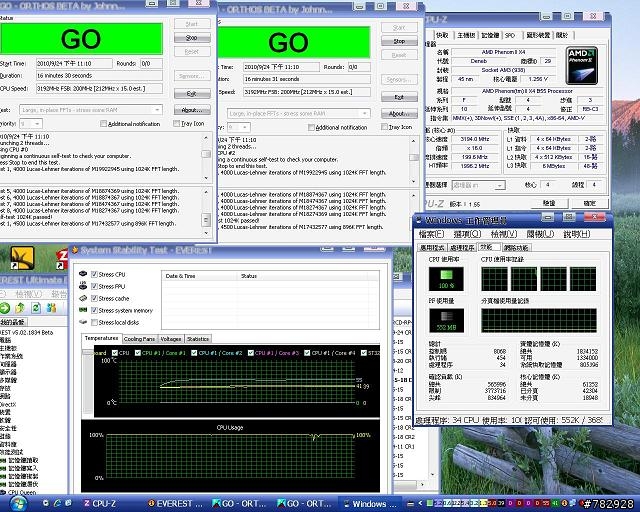The image size is (640, 512).
Task: Click About in the 16 minutes 30 seconds ORTHOS
Action: [192, 110]
